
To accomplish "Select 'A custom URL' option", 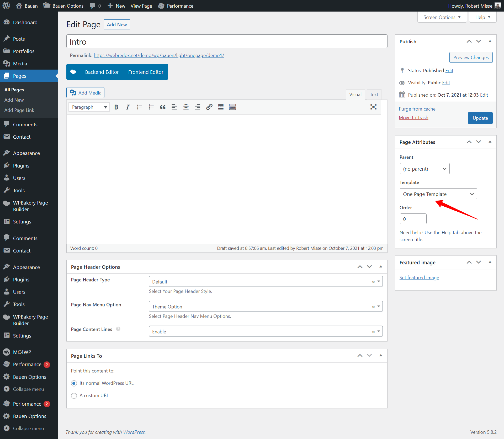I will click(x=74, y=396).
